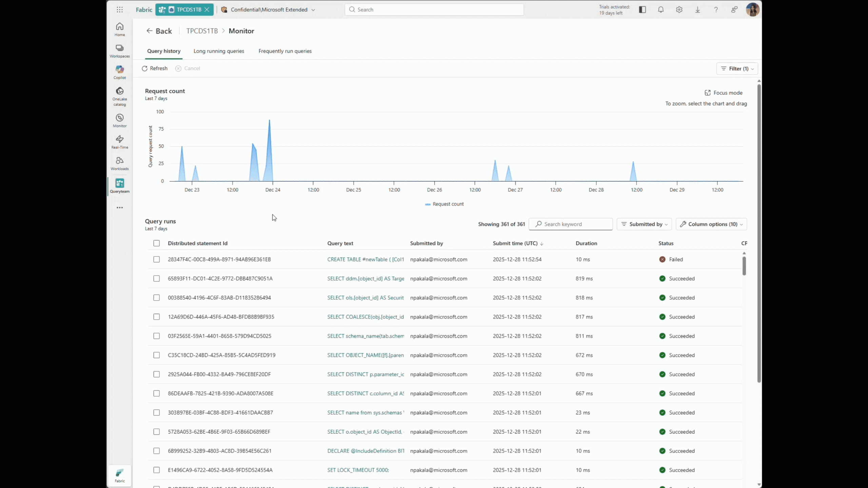The height and width of the screenshot is (488, 868).
Task: Click inside the Search keyword field
Action: coord(571,224)
